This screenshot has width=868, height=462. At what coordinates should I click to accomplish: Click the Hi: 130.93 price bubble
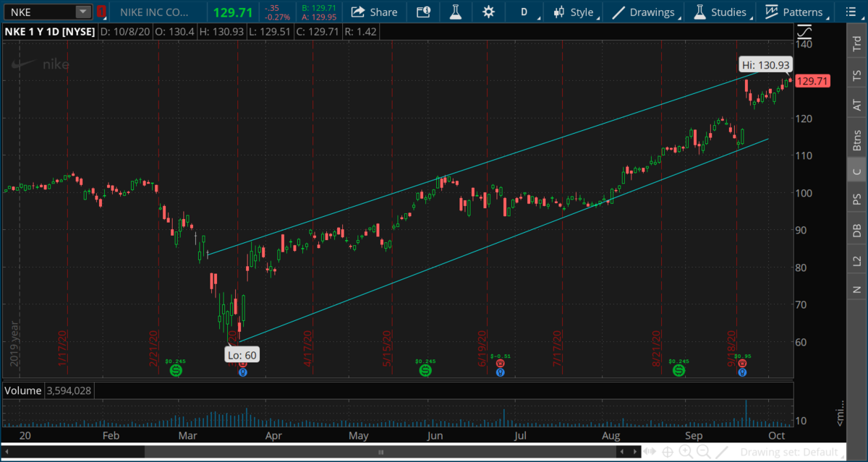(765, 64)
